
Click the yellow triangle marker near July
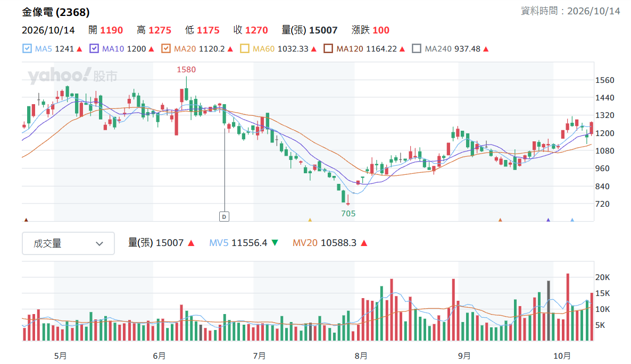pyautogui.click(x=310, y=220)
